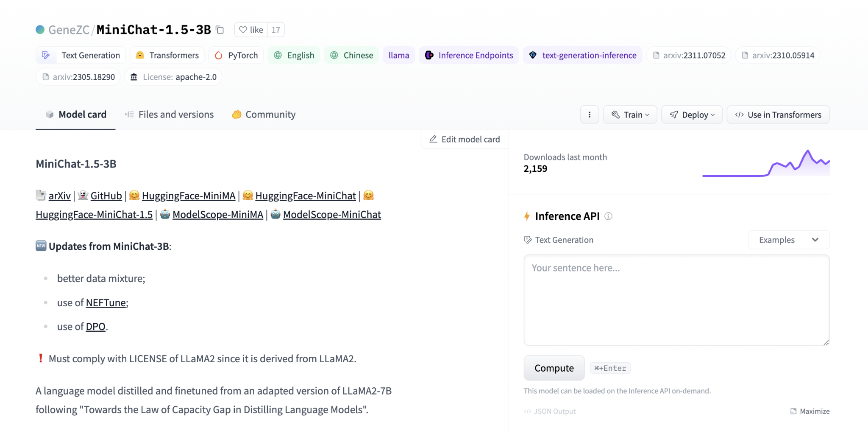868x431 pixels.
Task: Click the Inference API info icon
Action: tap(609, 216)
